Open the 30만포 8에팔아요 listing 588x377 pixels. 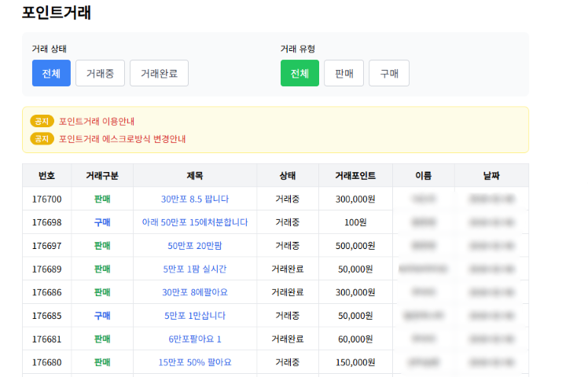point(195,292)
